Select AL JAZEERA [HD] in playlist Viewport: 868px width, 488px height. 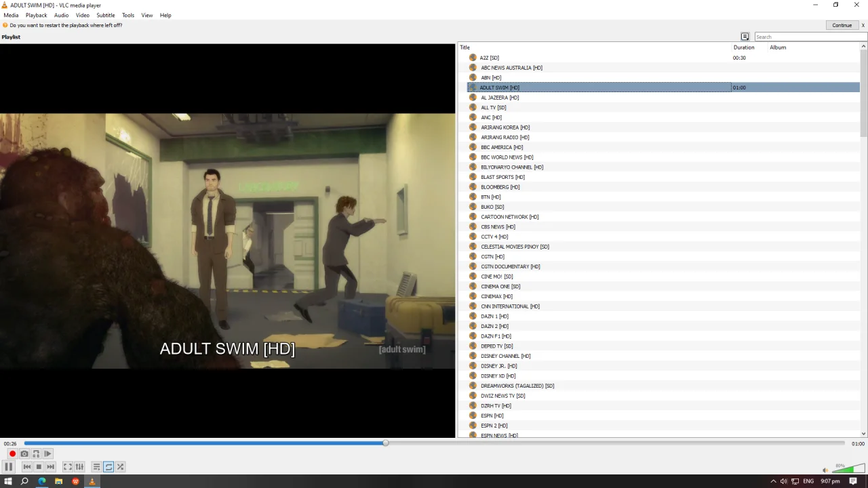point(500,98)
